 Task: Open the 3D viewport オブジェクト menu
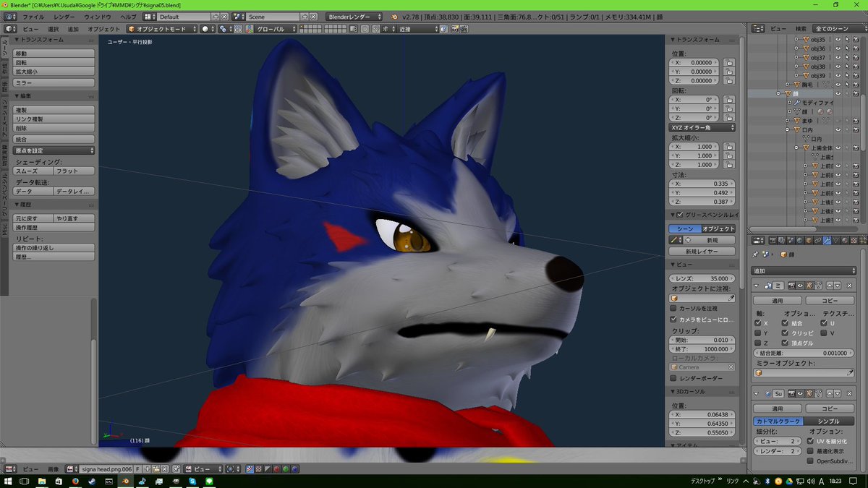click(104, 29)
